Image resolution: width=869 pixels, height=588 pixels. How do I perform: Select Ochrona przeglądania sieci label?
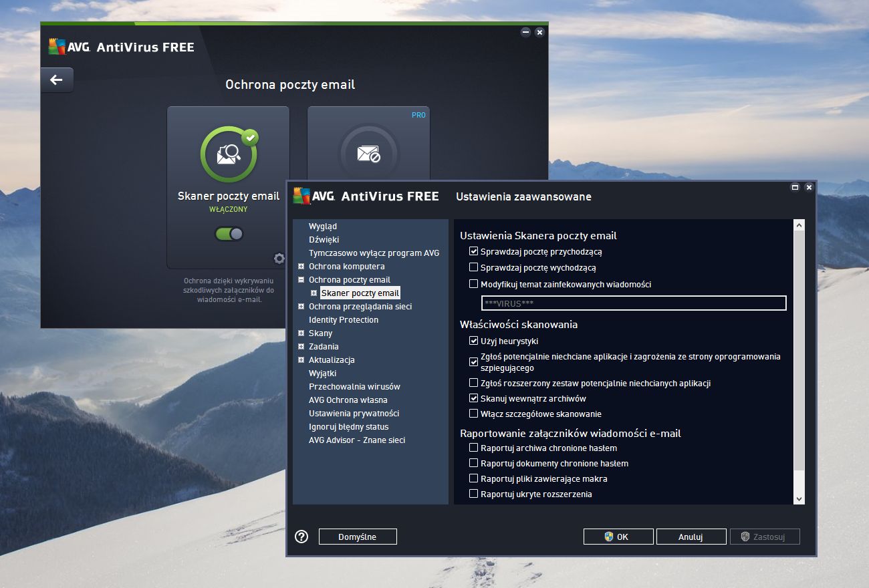360,307
